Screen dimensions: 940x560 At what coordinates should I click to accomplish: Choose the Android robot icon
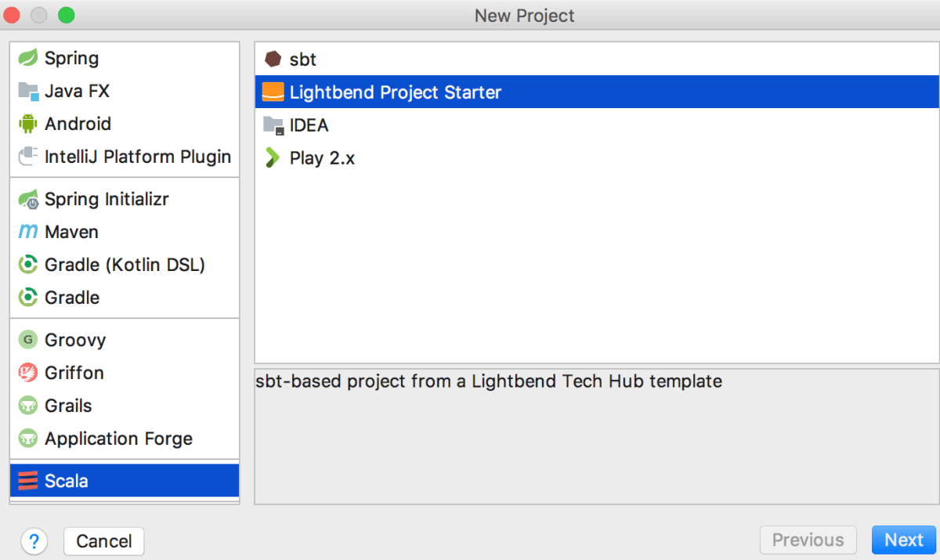tap(28, 124)
